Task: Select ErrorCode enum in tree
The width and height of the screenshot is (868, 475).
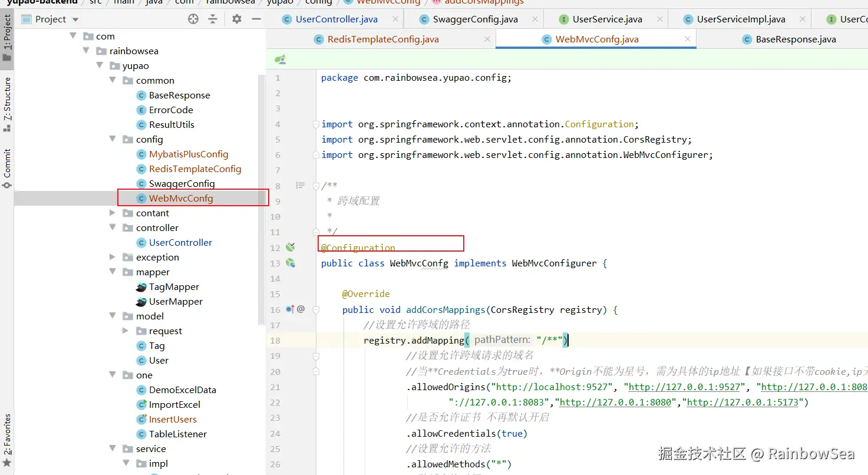Action: (x=171, y=110)
